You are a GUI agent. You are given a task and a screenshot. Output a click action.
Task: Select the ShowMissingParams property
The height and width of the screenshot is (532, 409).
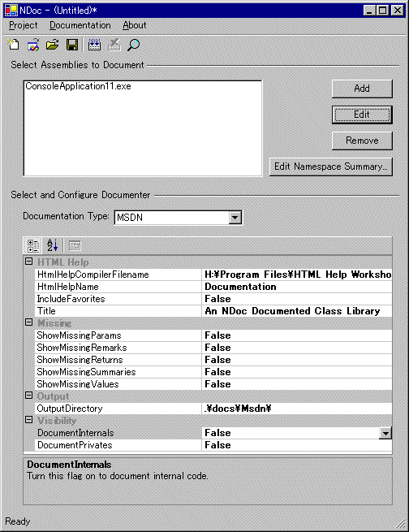(118, 335)
